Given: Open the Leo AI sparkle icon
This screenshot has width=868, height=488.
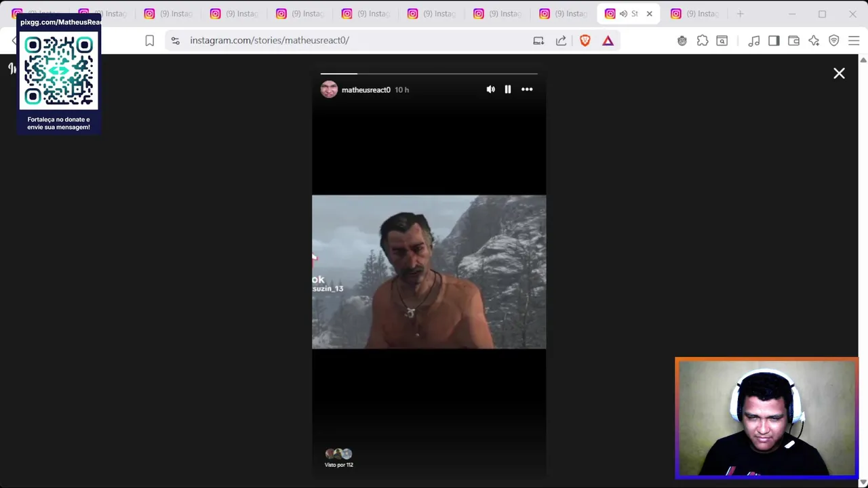Looking at the screenshot, I should (814, 41).
